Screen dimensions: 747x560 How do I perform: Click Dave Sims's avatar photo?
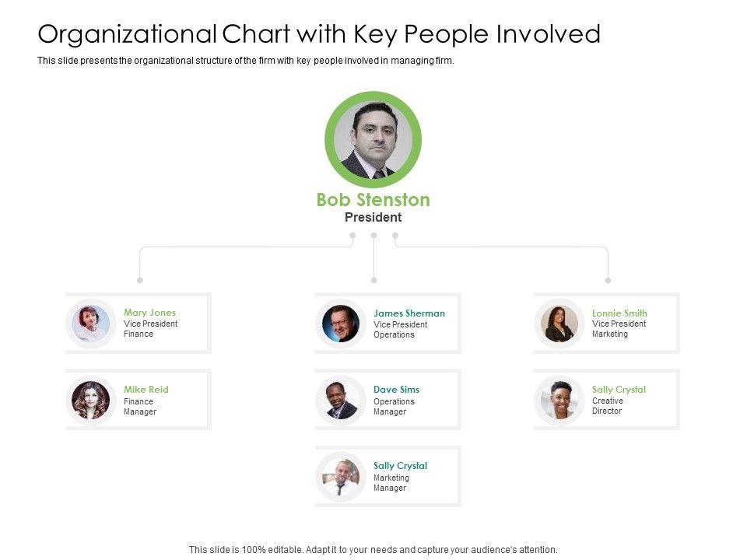click(x=341, y=400)
